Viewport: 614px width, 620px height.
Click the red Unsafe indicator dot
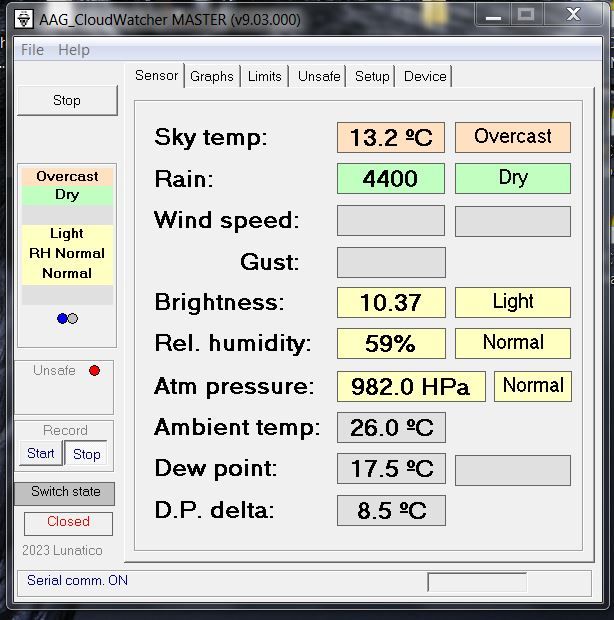(x=94, y=370)
